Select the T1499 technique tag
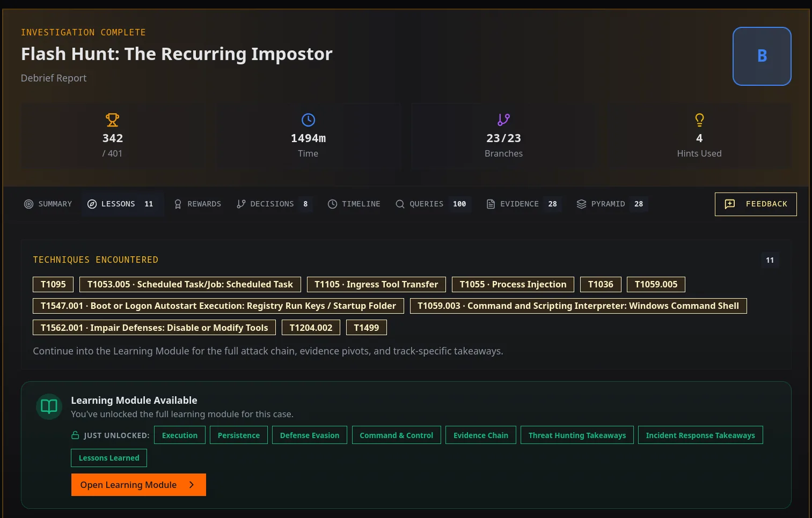Screen dimensions: 812x518 [x=367, y=328]
